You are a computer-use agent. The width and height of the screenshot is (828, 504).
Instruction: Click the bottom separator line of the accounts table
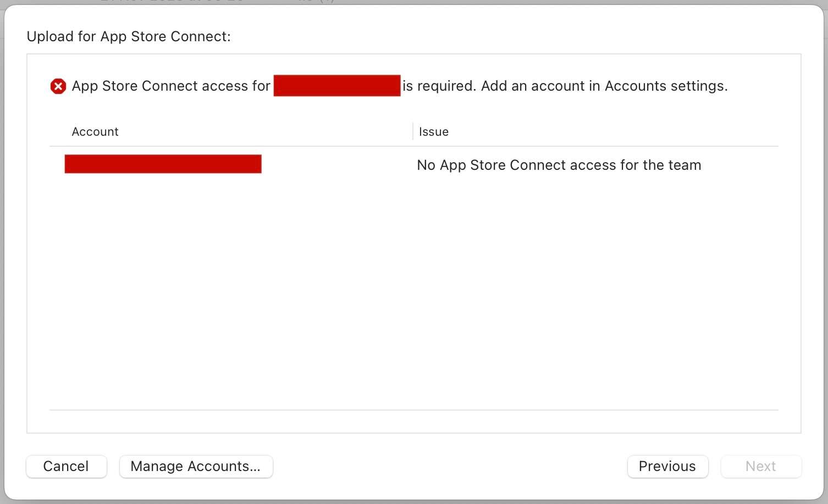[412, 410]
